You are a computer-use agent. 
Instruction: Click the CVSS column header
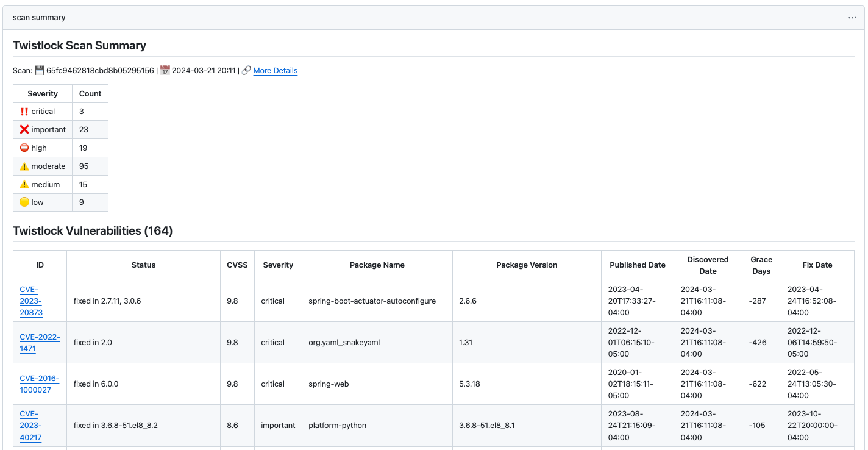pyautogui.click(x=237, y=265)
